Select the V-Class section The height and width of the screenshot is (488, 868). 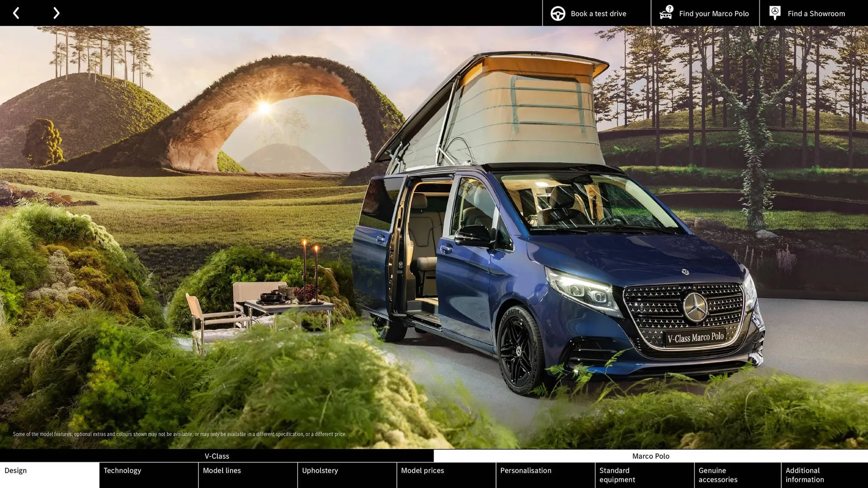click(217, 456)
